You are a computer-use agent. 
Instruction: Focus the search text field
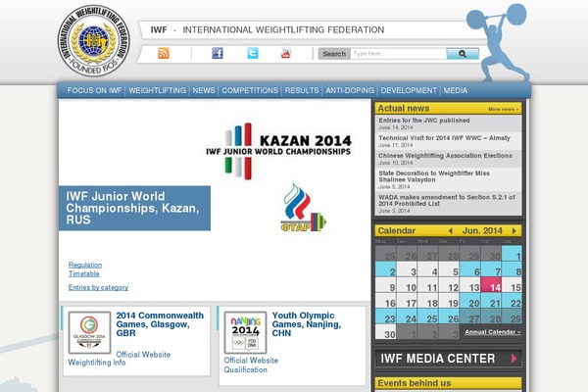(398, 54)
